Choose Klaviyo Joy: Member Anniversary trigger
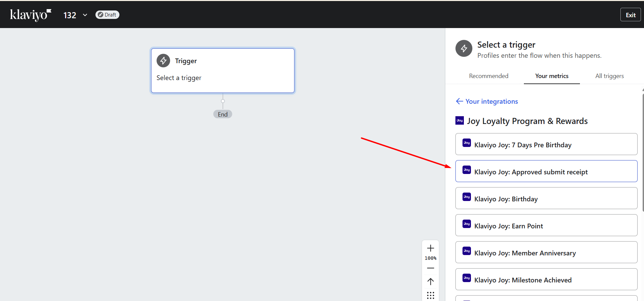Viewport: 644px width, 301px height. pyautogui.click(x=546, y=252)
